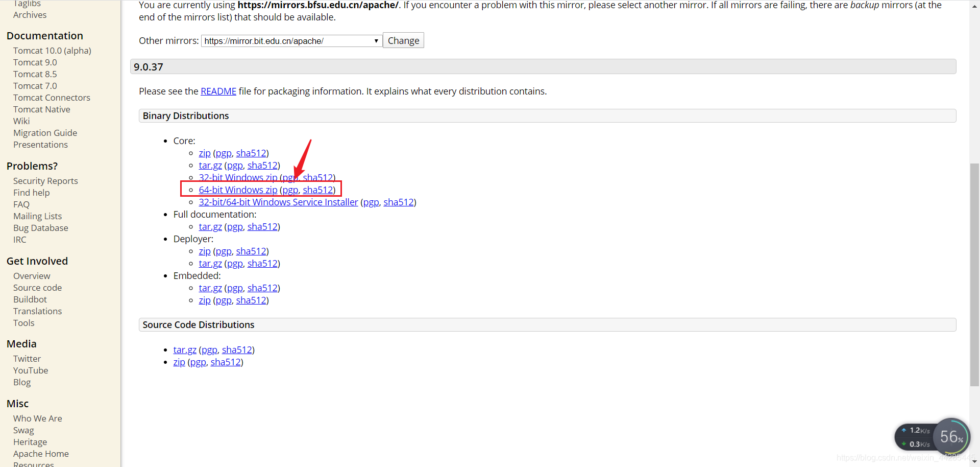The height and width of the screenshot is (467, 980).
Task: Open Tomcat 9.0 documentation
Action: point(35,62)
